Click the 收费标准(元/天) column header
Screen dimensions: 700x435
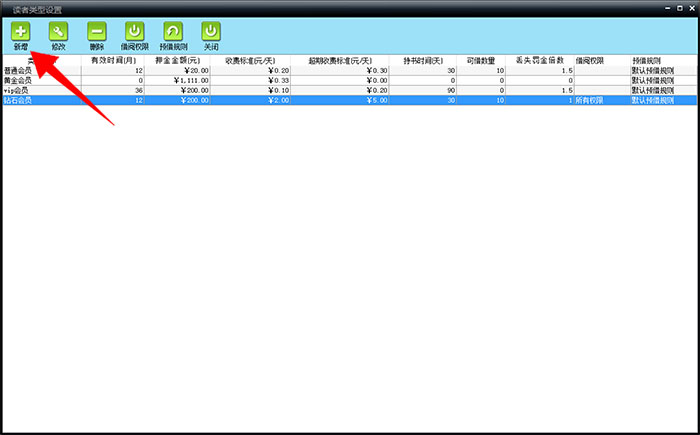pyautogui.click(x=250, y=60)
